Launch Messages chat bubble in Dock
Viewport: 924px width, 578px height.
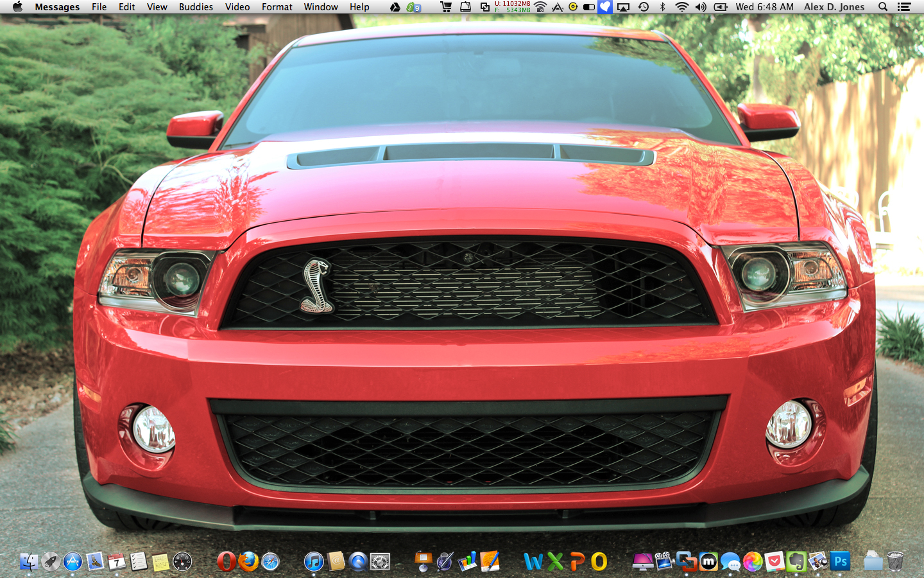coord(730,562)
